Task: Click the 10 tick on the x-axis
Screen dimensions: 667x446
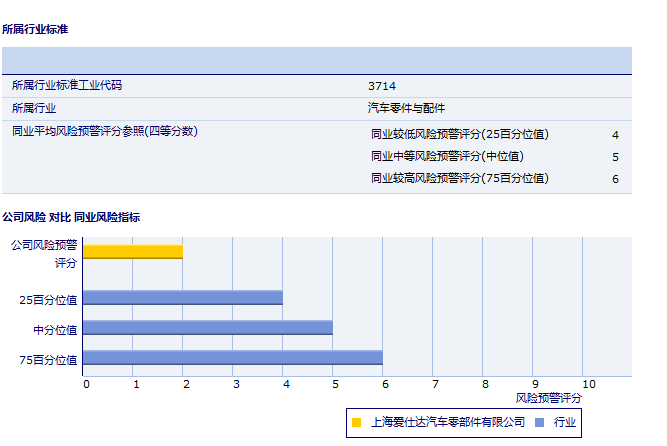Action: [x=589, y=384]
